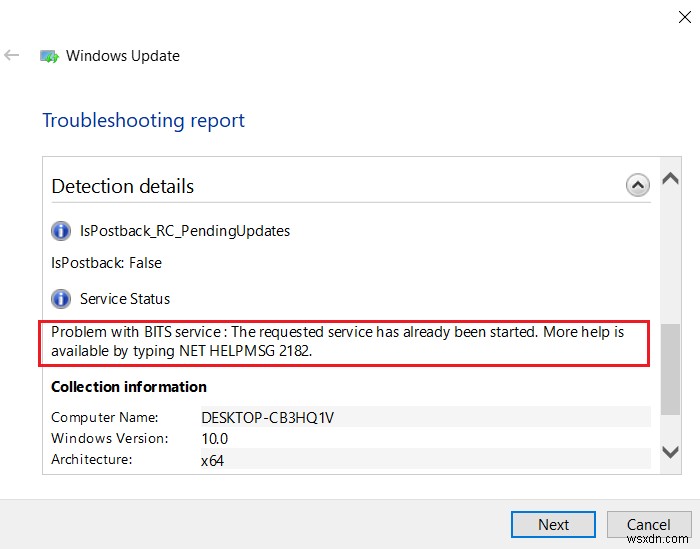
Task: Click the Cancel button
Action: 649,524
